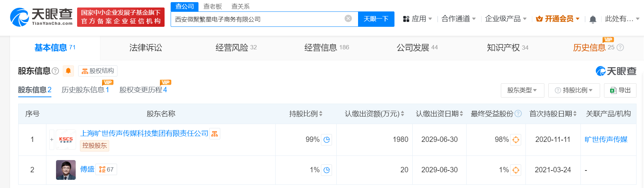Clear the company search box text

348,19
